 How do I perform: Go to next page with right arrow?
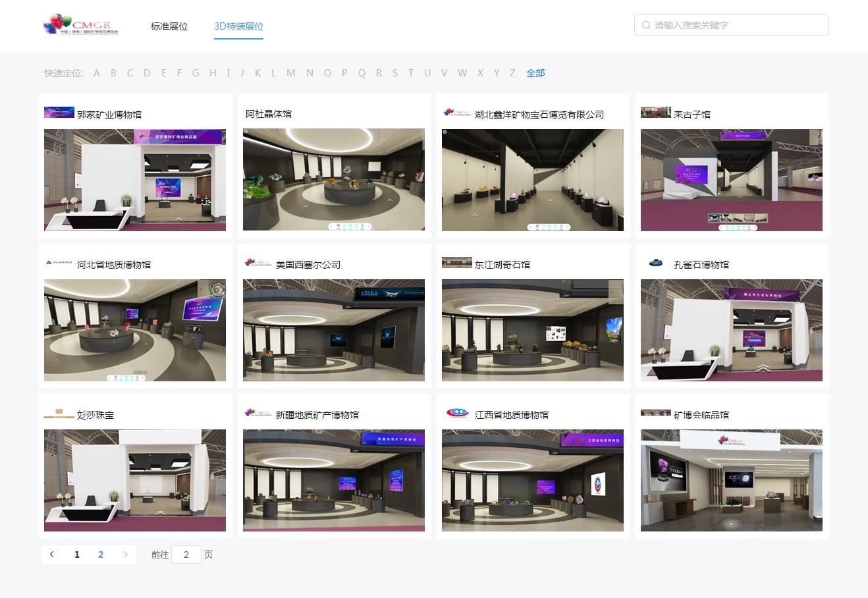126,555
